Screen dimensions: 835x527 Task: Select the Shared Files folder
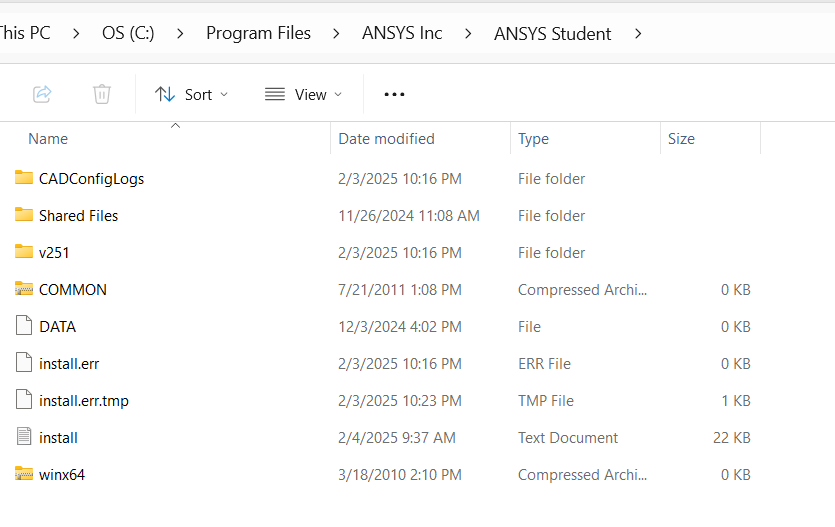tap(78, 215)
